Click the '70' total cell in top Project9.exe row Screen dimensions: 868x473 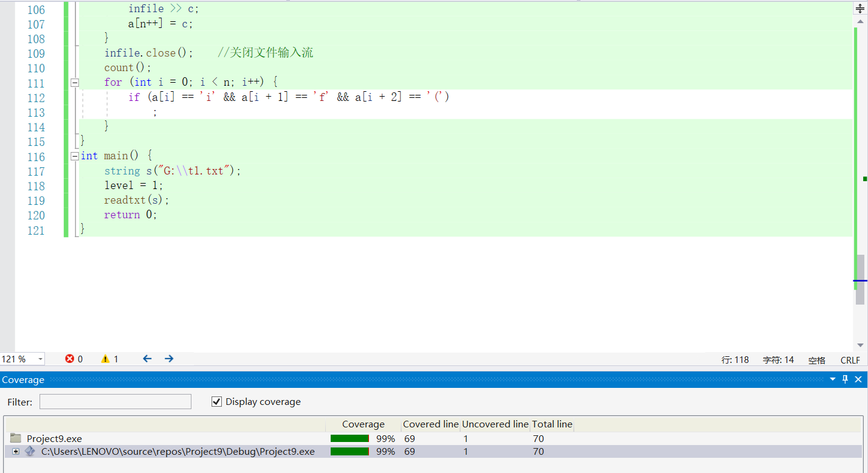coord(538,438)
